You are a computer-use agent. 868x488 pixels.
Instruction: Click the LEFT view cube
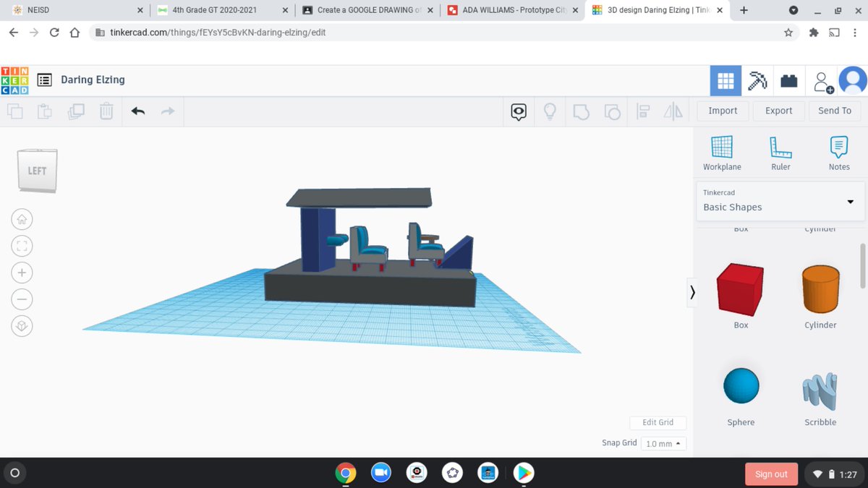click(x=37, y=171)
